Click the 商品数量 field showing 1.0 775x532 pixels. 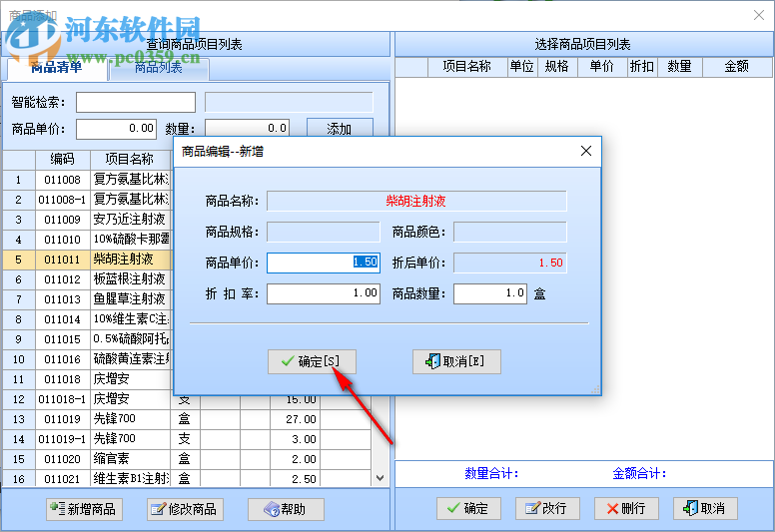pyautogui.click(x=490, y=293)
